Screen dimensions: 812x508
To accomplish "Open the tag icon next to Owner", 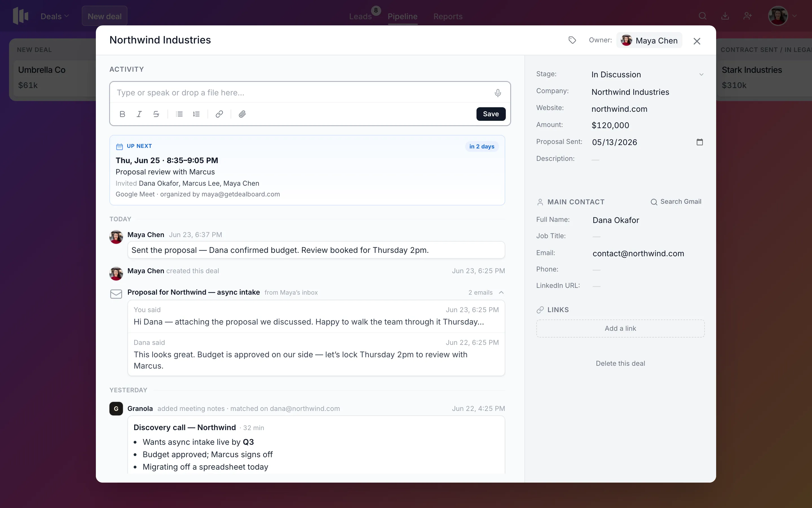I will (x=572, y=40).
